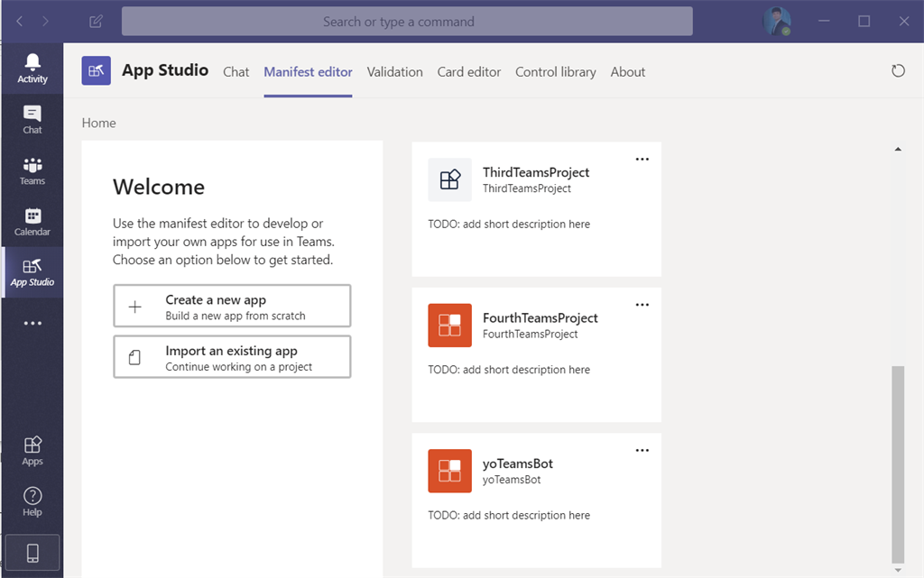924x578 pixels.
Task: Click the compose new chat icon
Action: [96, 20]
